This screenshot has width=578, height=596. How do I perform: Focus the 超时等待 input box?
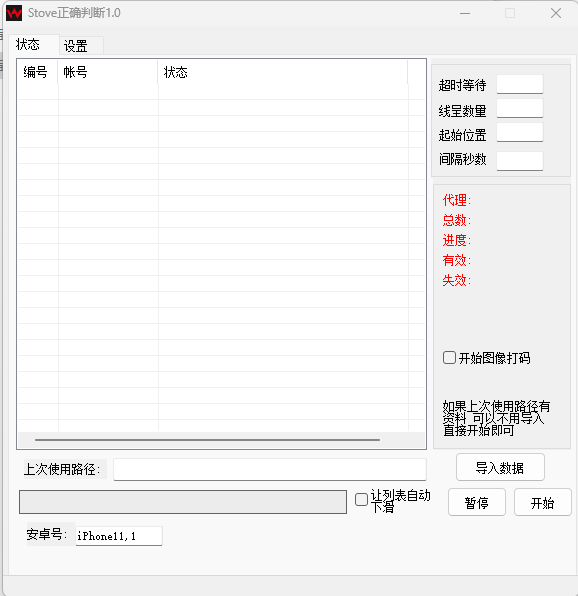coord(519,84)
